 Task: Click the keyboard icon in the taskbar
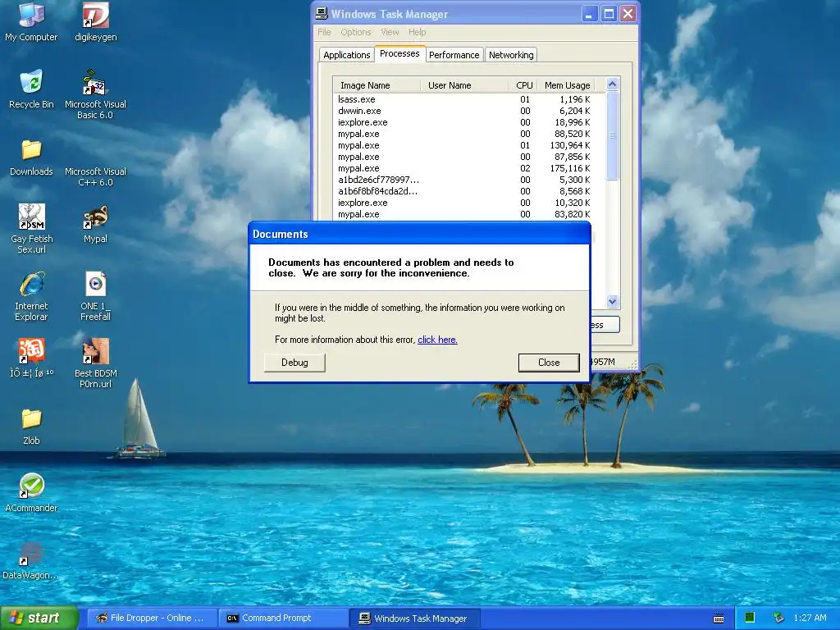[719, 619]
